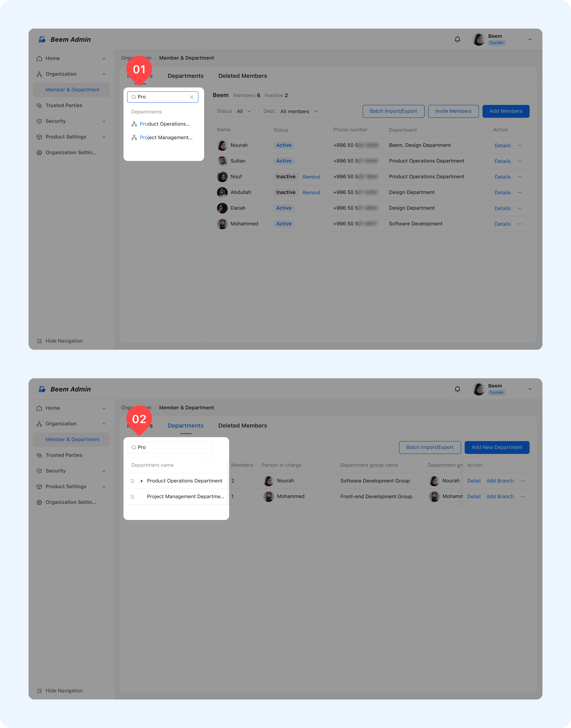Open Deleted Members tab beside Add New Department view
Viewport: 571px width, 728px height.
(242, 426)
